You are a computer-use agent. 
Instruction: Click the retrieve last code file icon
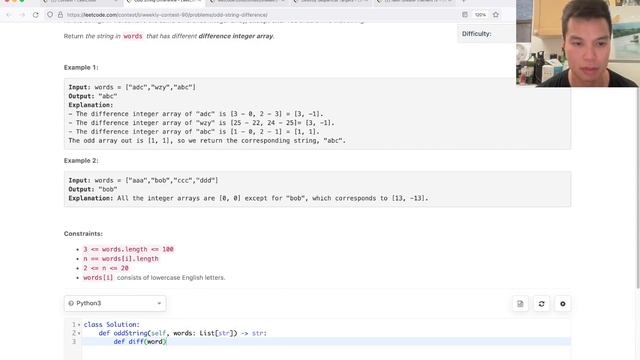(x=520, y=304)
